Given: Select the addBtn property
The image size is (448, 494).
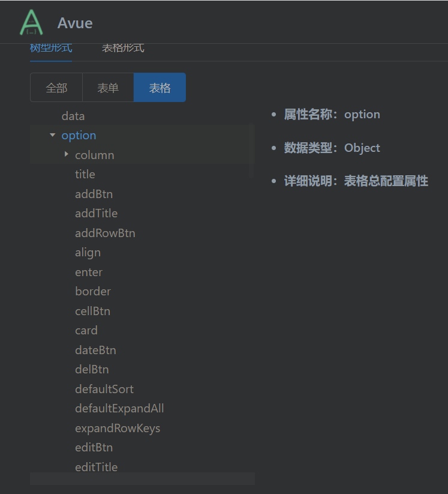Looking at the screenshot, I should click(94, 193).
